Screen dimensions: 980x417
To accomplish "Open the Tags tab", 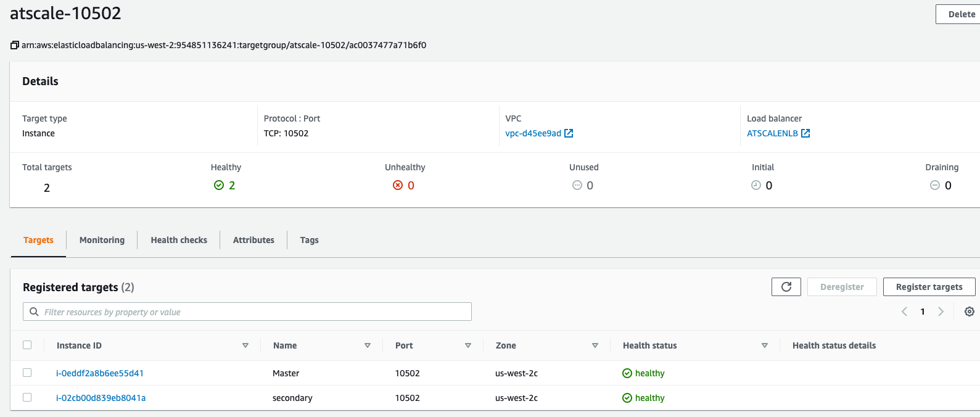I will [x=310, y=240].
